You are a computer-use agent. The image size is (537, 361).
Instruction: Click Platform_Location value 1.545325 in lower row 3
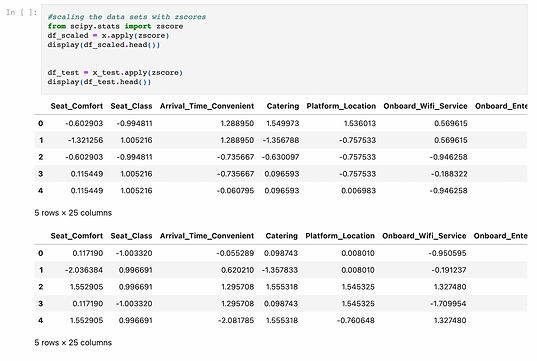click(x=358, y=303)
